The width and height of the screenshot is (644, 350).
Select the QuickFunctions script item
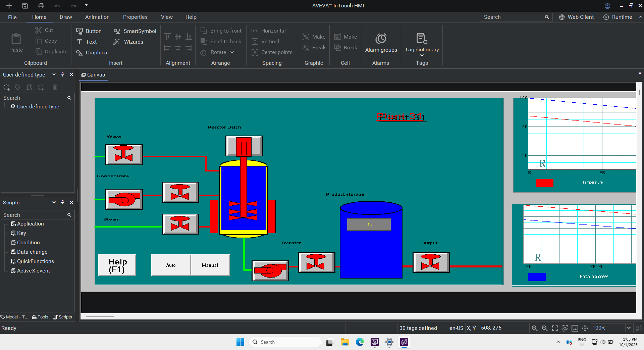[32, 261]
